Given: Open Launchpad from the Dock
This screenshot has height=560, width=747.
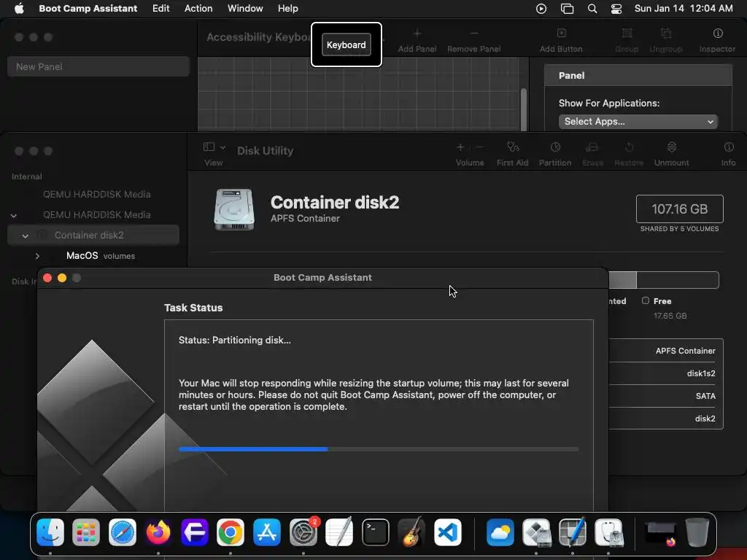Looking at the screenshot, I should pyautogui.click(x=86, y=532).
